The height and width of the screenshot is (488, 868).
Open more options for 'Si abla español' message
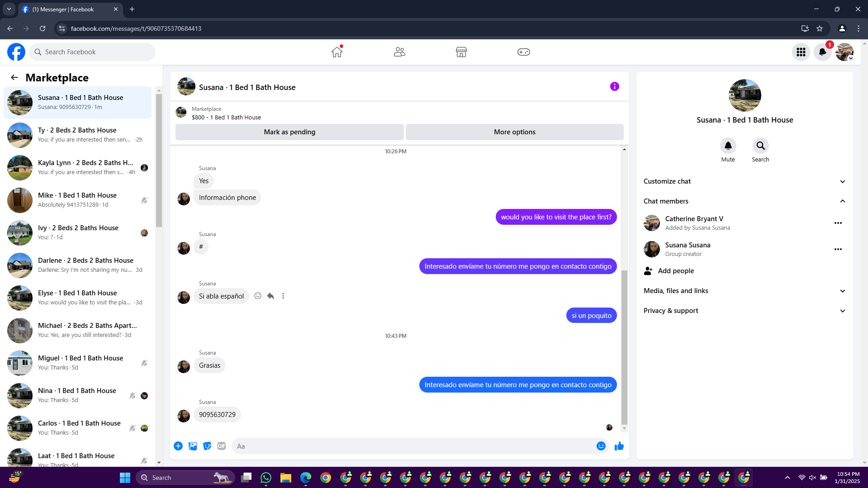click(283, 296)
